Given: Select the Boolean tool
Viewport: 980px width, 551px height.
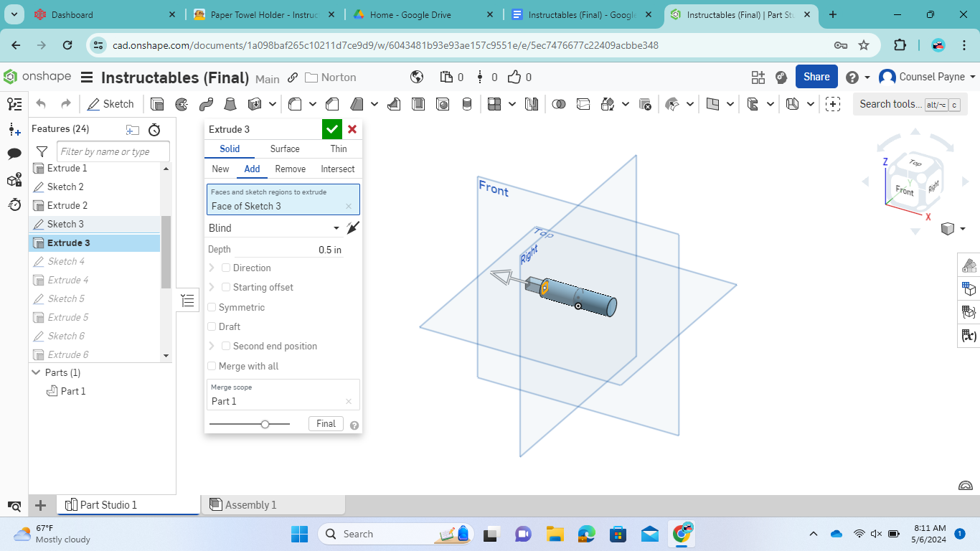Looking at the screenshot, I should pyautogui.click(x=559, y=104).
